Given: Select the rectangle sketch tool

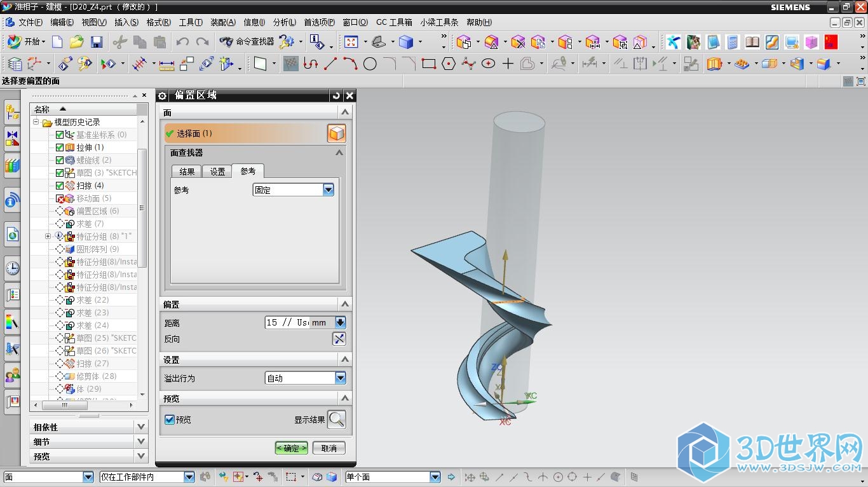Looking at the screenshot, I should (x=429, y=64).
